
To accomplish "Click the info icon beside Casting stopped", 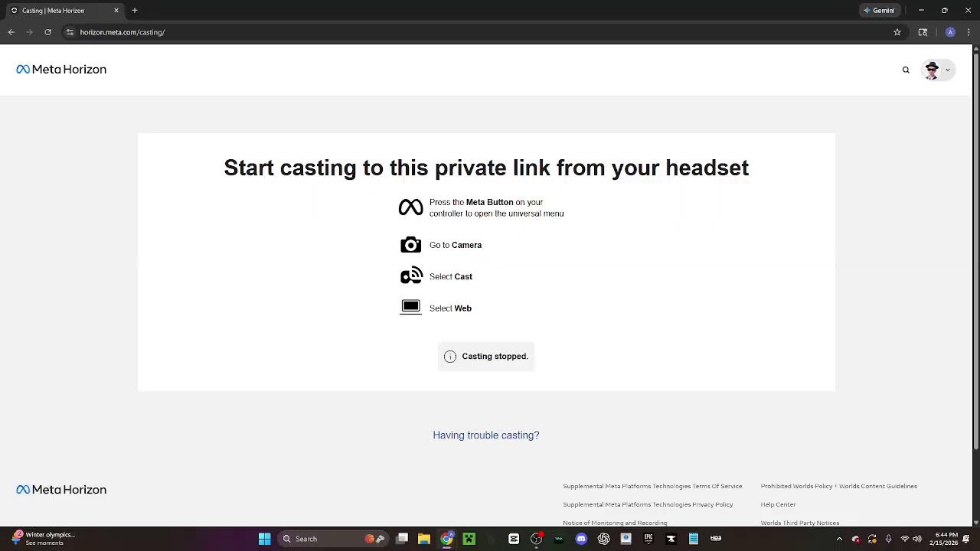I will [x=450, y=357].
